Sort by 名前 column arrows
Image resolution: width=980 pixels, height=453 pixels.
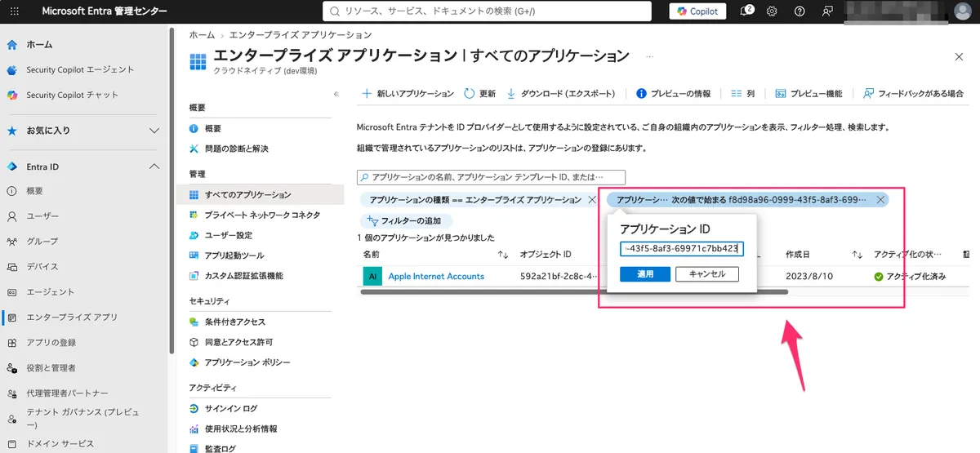[503, 254]
